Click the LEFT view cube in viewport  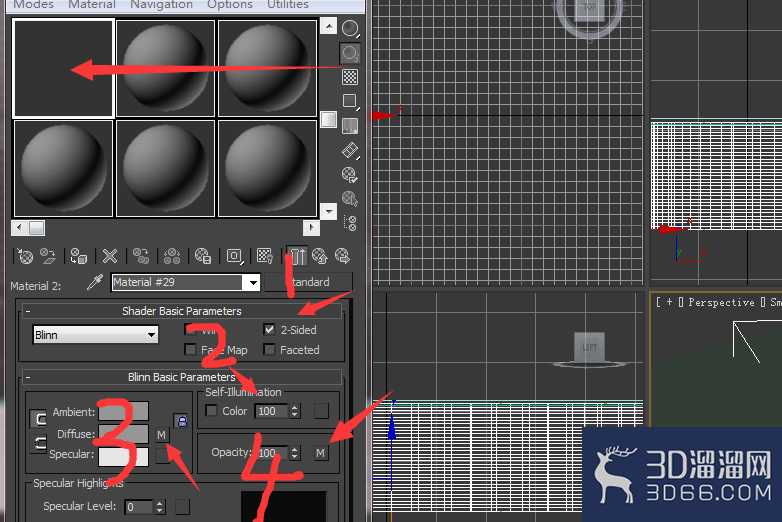tap(589, 347)
